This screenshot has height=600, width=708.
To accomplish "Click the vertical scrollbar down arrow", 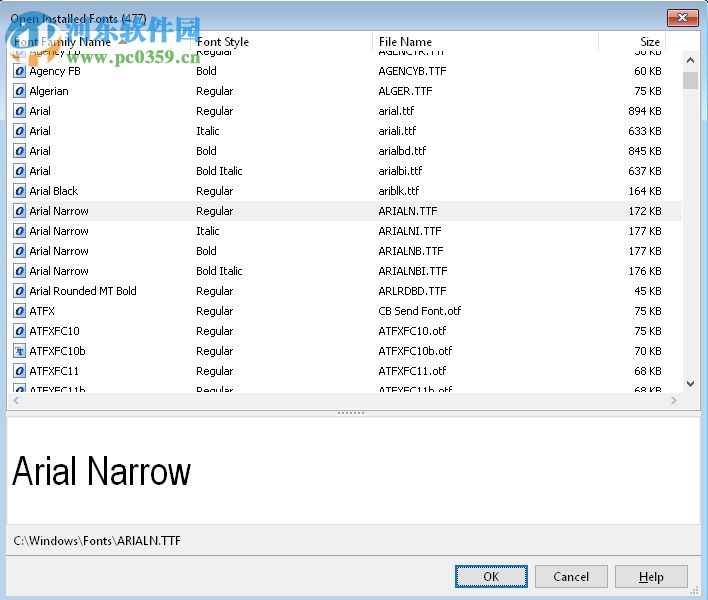I will (x=690, y=384).
